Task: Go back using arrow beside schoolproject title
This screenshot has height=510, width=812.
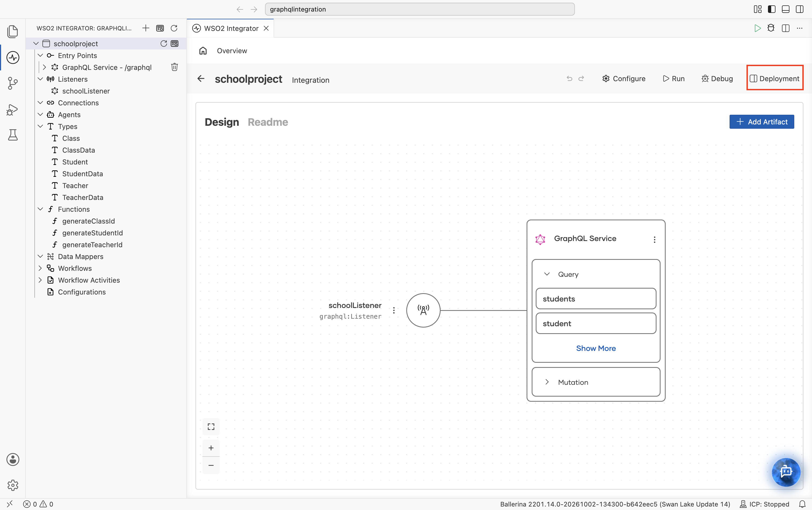Action: pyautogui.click(x=201, y=78)
